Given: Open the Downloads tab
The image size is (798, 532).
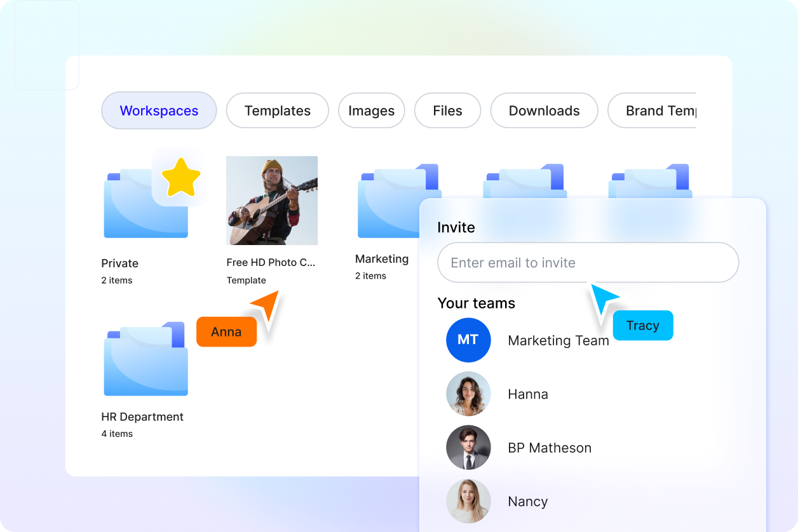Looking at the screenshot, I should point(544,110).
